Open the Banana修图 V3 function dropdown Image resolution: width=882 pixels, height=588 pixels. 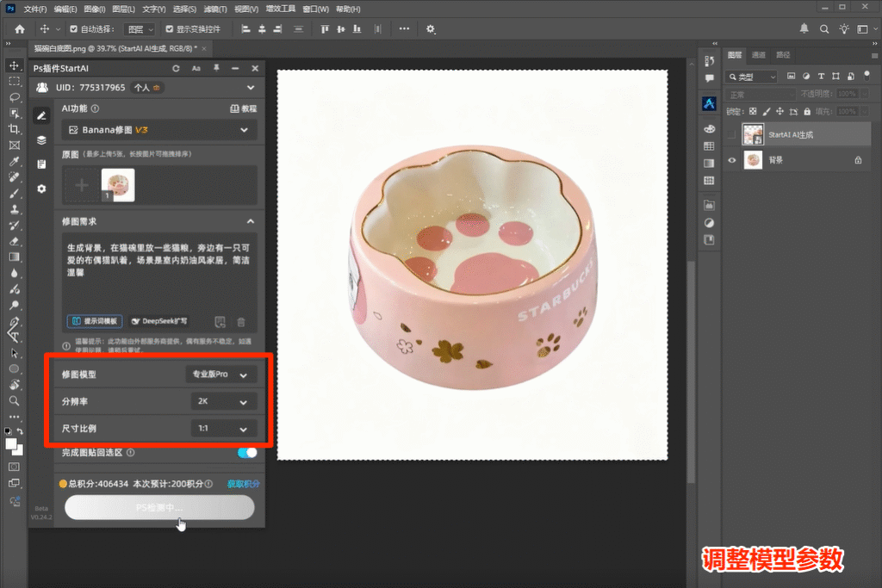[159, 130]
